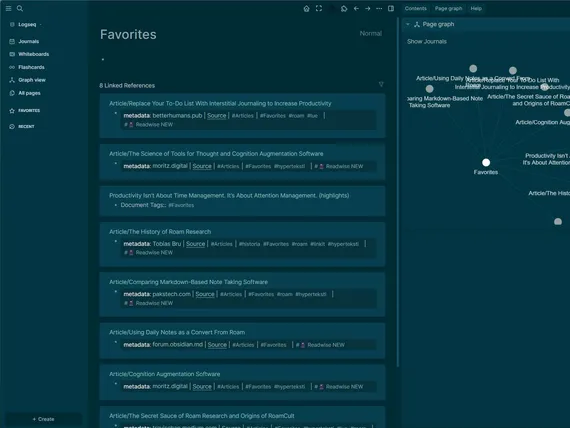
Task: Click the Graph view icon
Action: [12, 80]
